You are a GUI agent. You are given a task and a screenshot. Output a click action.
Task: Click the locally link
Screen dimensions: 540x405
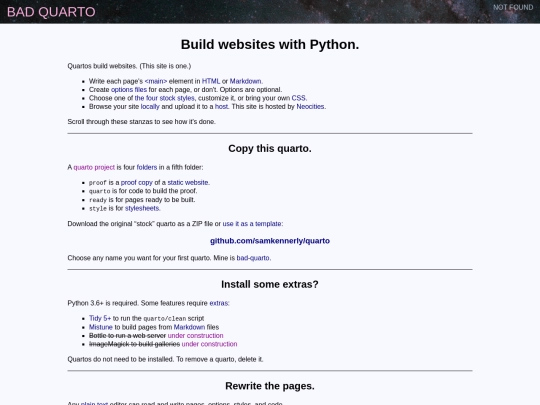[150, 107]
